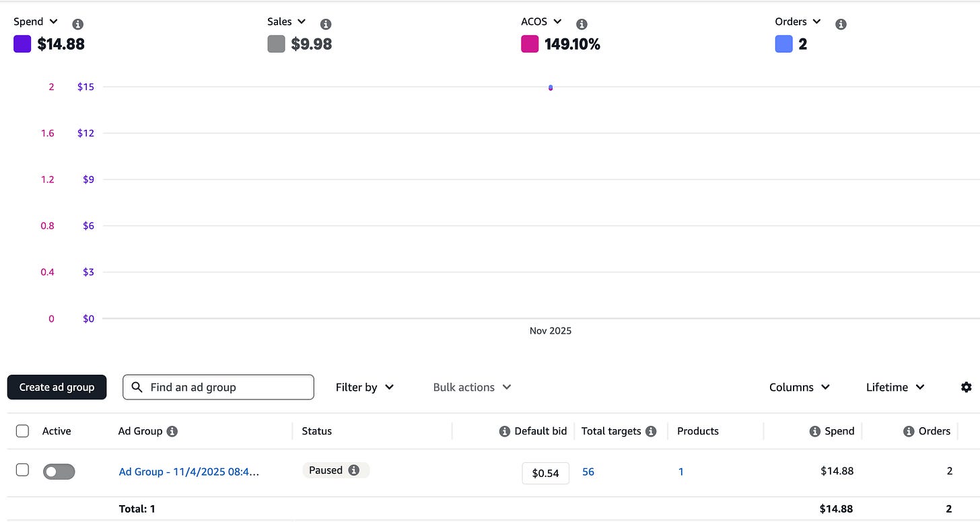Viewport: 980px width, 522px height.
Task: Check the select-all checkbox in table header
Action: coord(22,431)
